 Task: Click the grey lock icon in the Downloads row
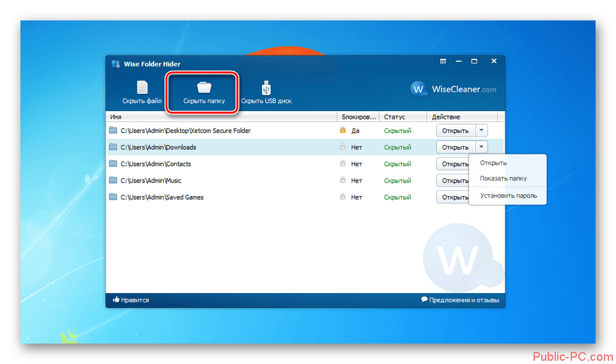(x=343, y=148)
